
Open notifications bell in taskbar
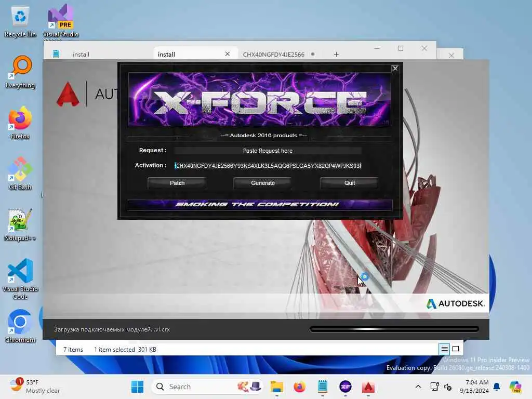[x=497, y=387]
